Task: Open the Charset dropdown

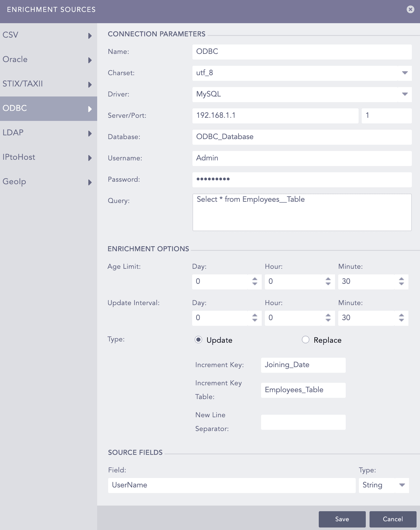Action: coord(405,73)
